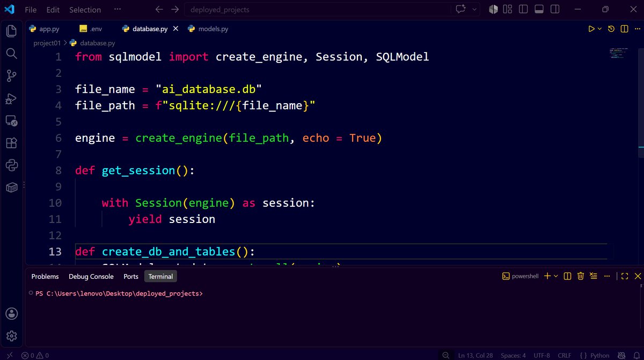Open Source Control view
644x360 pixels.
pos(11,76)
